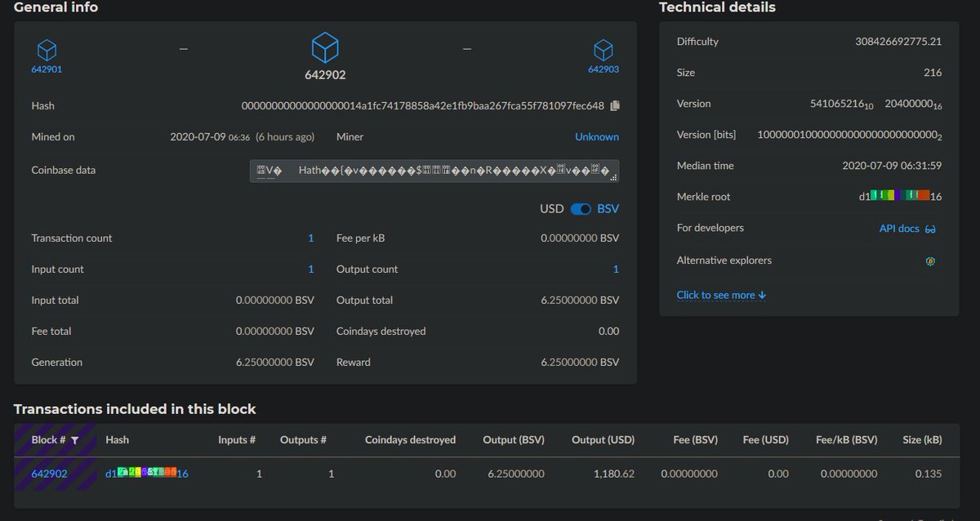980x521 pixels.
Task: Open previous block 642901 cube icon
Action: point(47,50)
